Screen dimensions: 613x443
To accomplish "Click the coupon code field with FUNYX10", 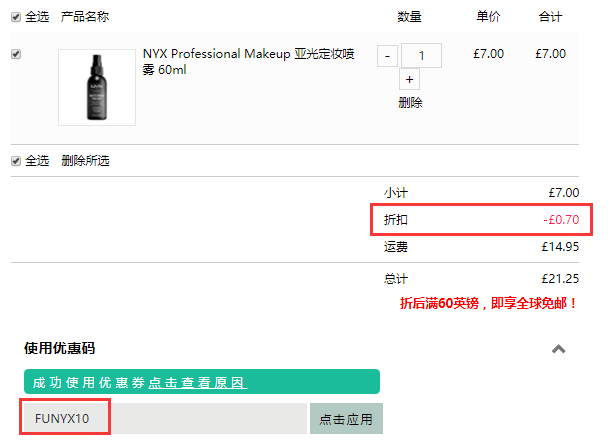I will coord(165,418).
